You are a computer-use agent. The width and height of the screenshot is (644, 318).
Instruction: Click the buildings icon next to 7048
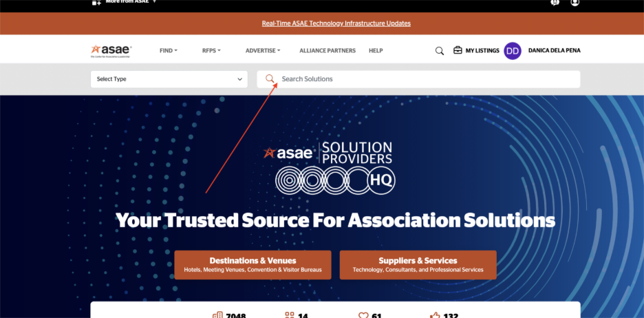point(217,315)
